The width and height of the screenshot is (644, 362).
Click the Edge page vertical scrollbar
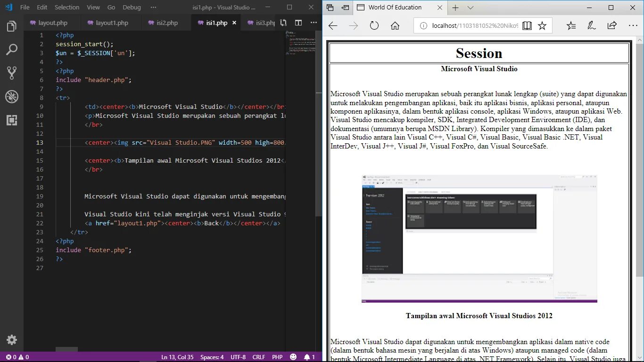coord(639,160)
